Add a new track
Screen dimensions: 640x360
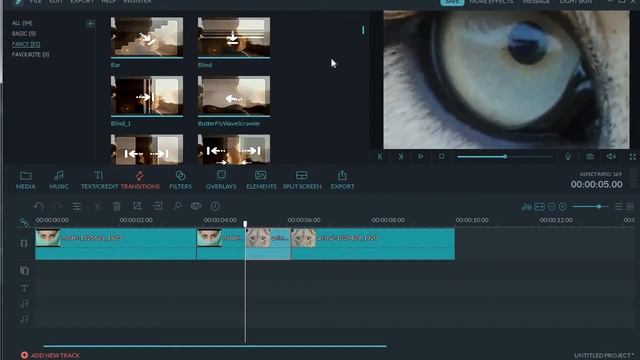[50, 356]
